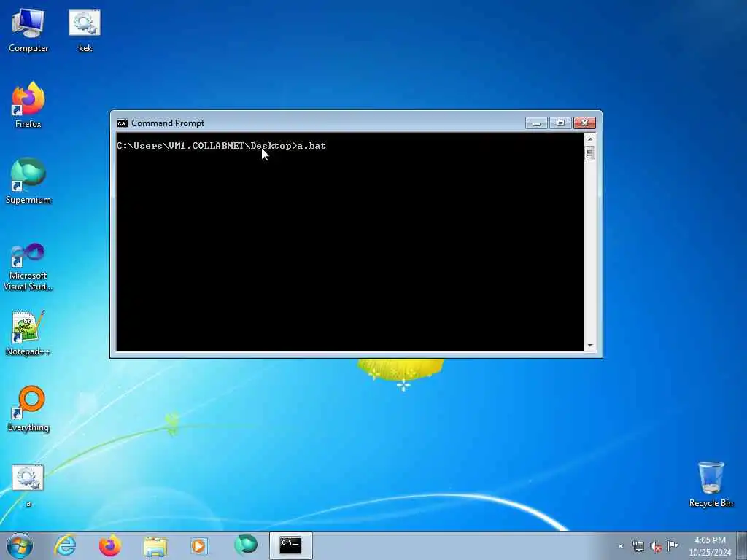Click scrollbar down arrow in Command Prompt
Screen dimensions: 747x560
(x=589, y=346)
